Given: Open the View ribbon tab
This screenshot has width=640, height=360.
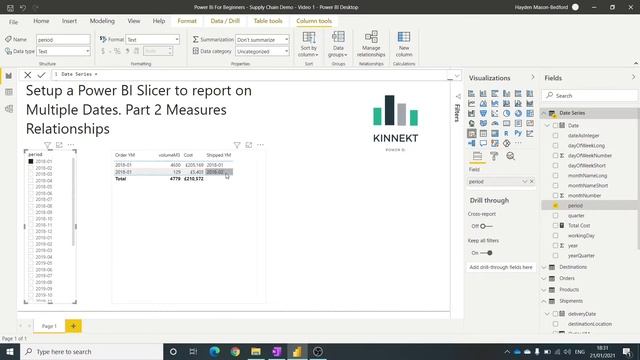Looking at the screenshot, I should (x=134, y=21).
